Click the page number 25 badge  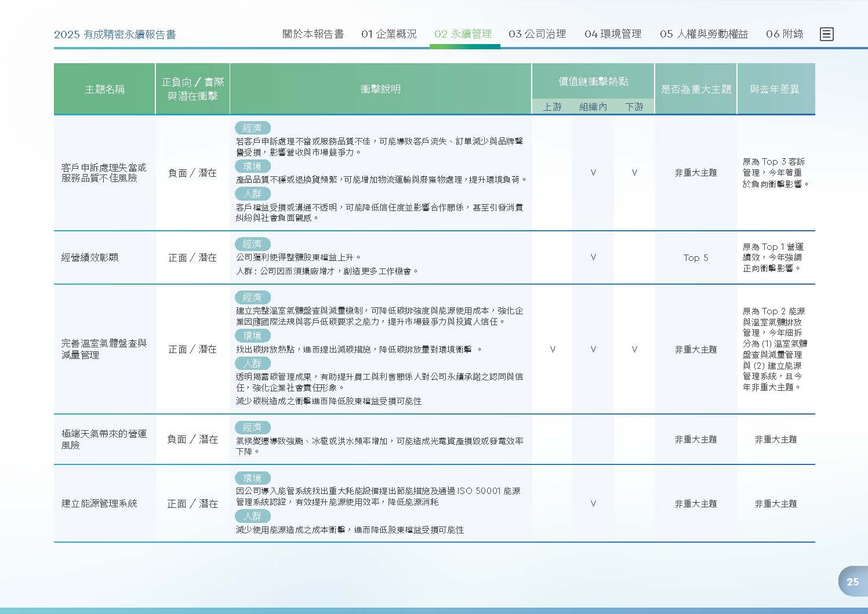[852, 582]
